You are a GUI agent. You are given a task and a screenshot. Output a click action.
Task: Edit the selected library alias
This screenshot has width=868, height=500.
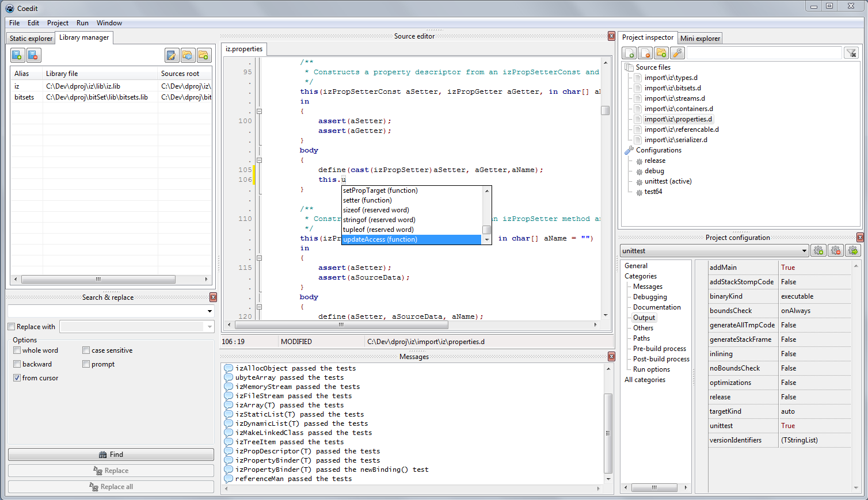(172, 55)
